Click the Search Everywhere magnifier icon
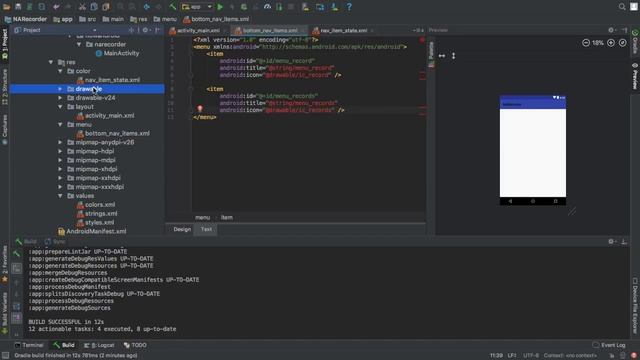Screen dimensions: 640x360 click(622, 7)
